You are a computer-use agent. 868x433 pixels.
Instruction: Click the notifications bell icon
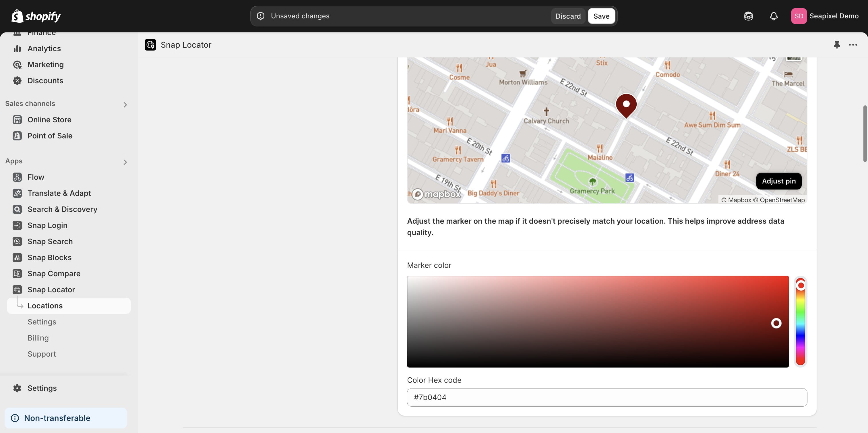pos(774,16)
